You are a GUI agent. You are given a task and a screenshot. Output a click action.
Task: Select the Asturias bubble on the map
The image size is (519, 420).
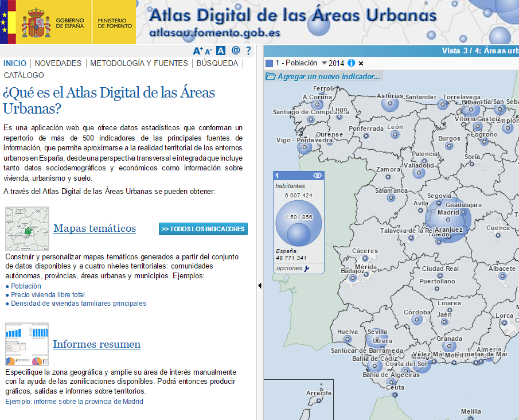(x=390, y=103)
